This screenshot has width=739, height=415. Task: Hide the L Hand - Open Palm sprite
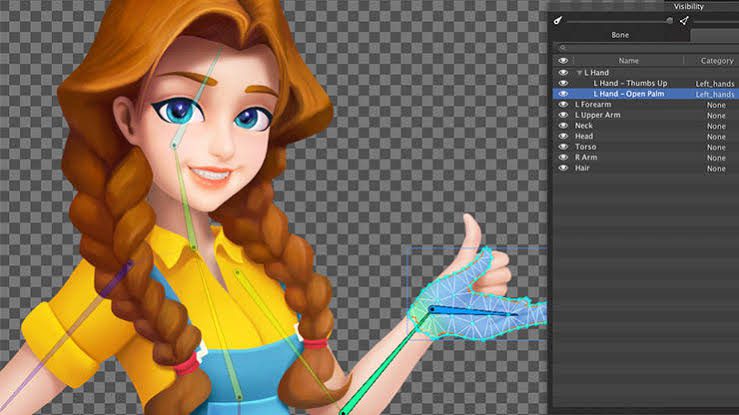coord(563,93)
